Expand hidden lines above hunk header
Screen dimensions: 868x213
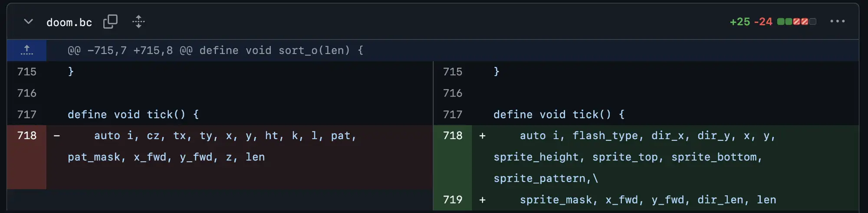pyautogui.click(x=26, y=50)
